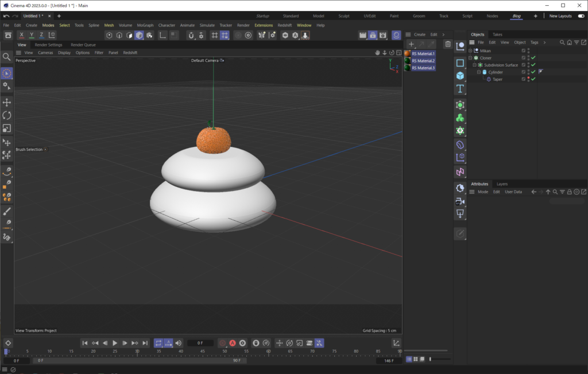588x374 pixels.
Task: Click the Blog layout link in the top bar
Action: 516,15
